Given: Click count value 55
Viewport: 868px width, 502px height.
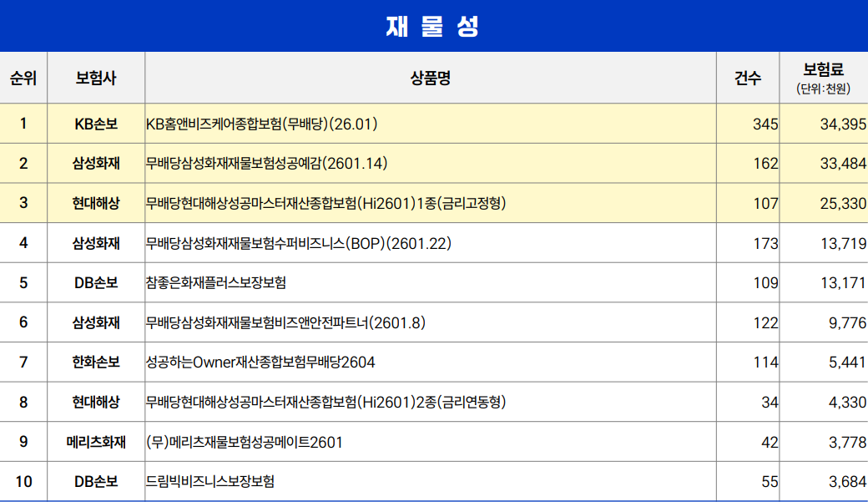Looking at the screenshot, I should click(770, 482).
